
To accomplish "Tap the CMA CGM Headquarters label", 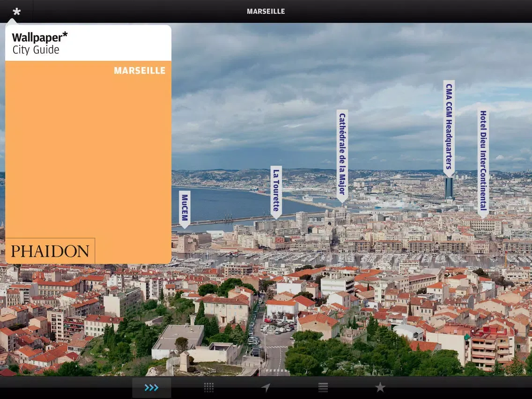I will click(449, 129).
